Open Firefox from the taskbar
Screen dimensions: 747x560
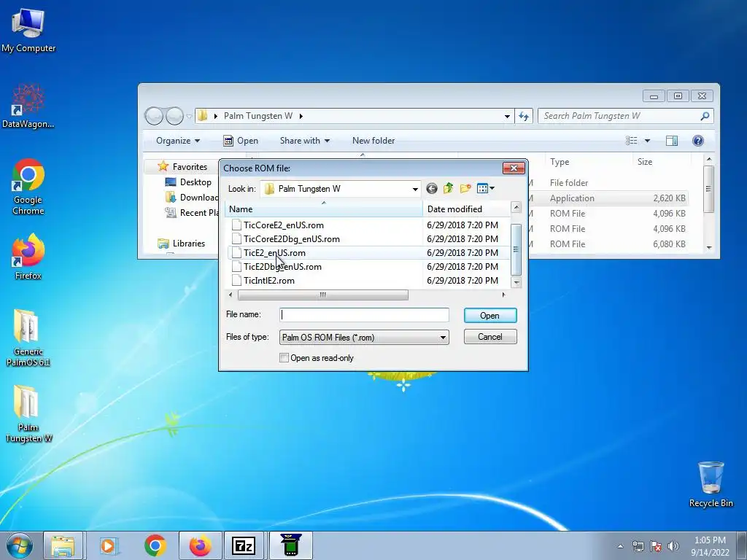(200, 545)
